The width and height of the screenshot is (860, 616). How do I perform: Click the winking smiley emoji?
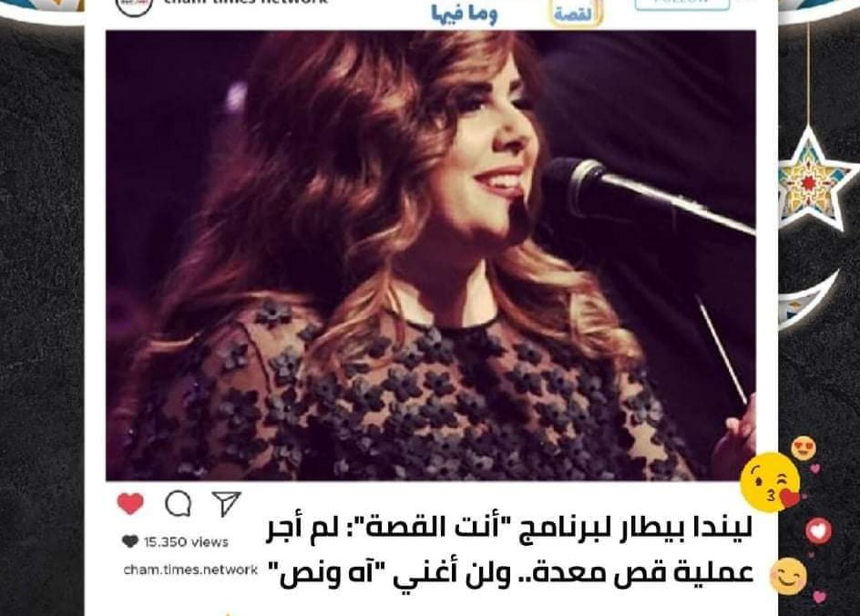pos(789,577)
